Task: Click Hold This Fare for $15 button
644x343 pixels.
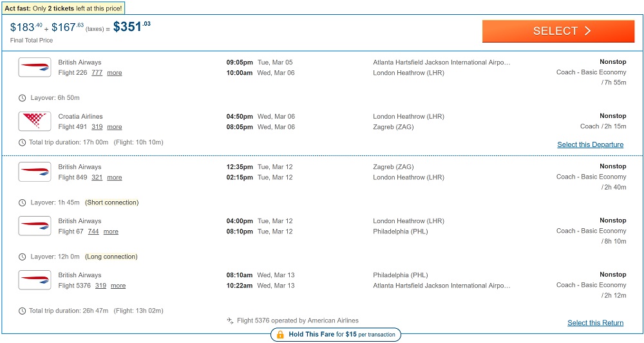Action: click(x=336, y=335)
